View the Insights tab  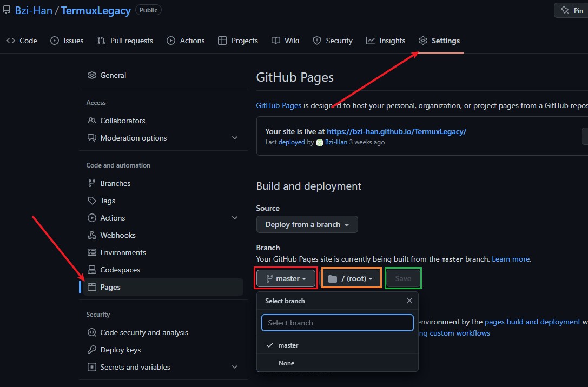(x=386, y=41)
